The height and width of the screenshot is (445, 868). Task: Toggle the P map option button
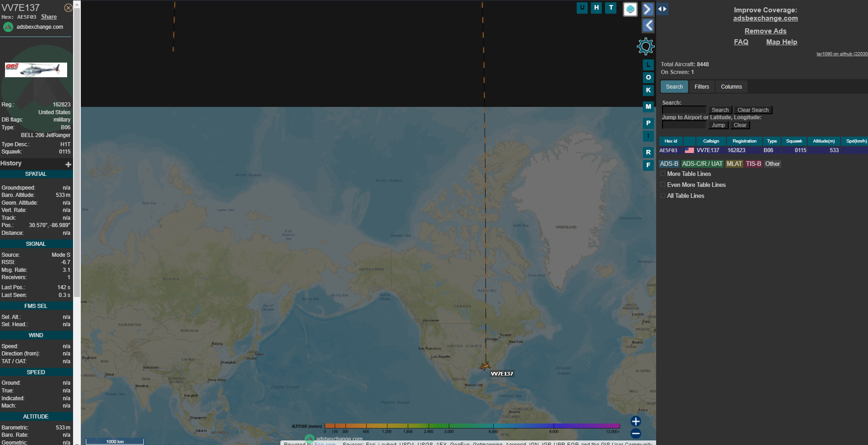coord(648,123)
